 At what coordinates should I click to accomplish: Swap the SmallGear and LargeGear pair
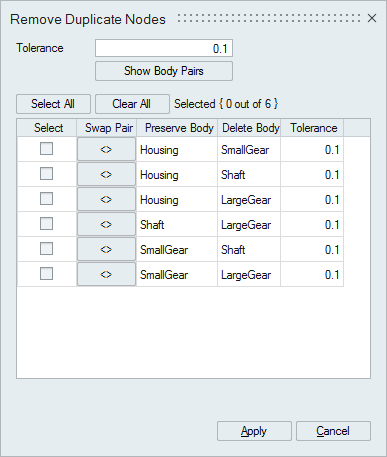point(106,274)
